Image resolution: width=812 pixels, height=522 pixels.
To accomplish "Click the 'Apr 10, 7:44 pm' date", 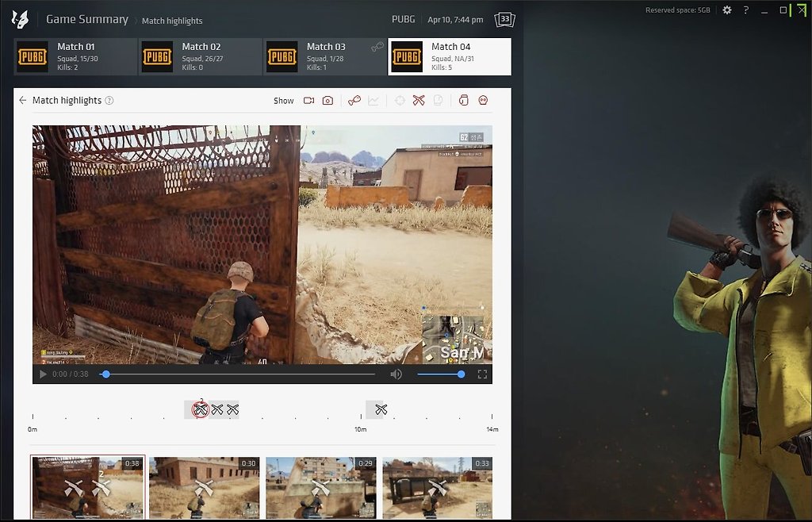I will (455, 20).
